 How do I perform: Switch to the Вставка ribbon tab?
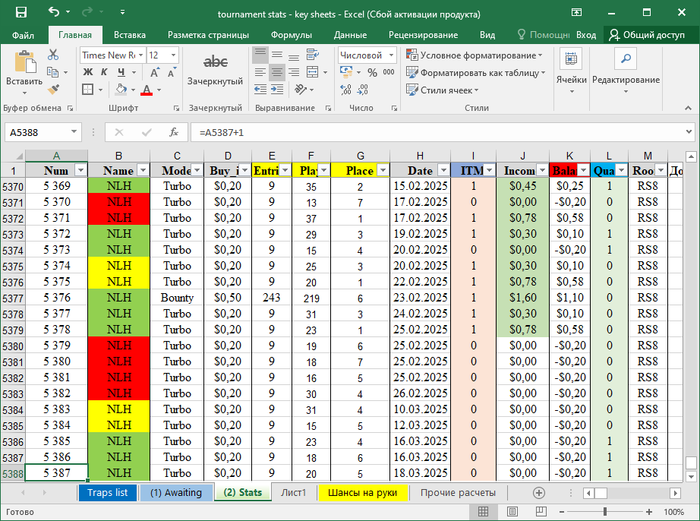(129, 35)
